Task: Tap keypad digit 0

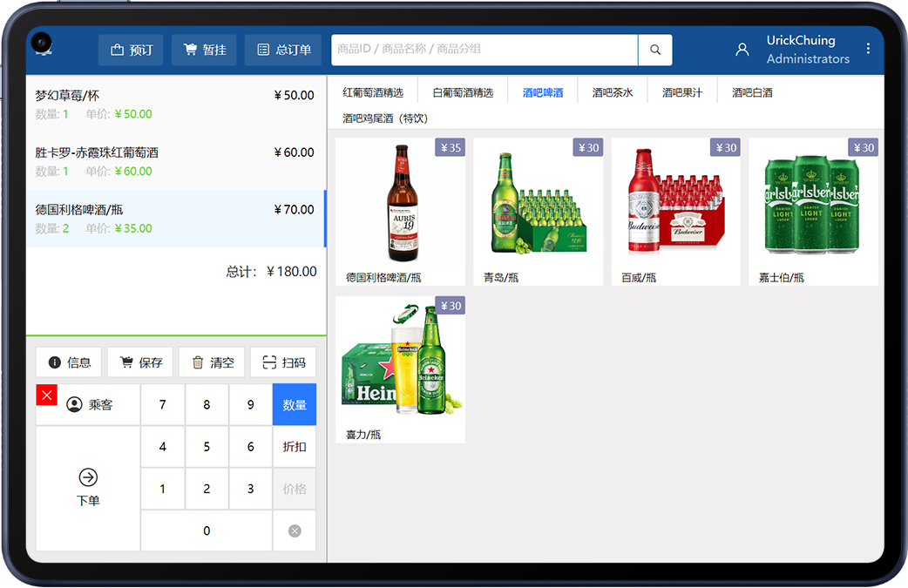Action: click(207, 531)
